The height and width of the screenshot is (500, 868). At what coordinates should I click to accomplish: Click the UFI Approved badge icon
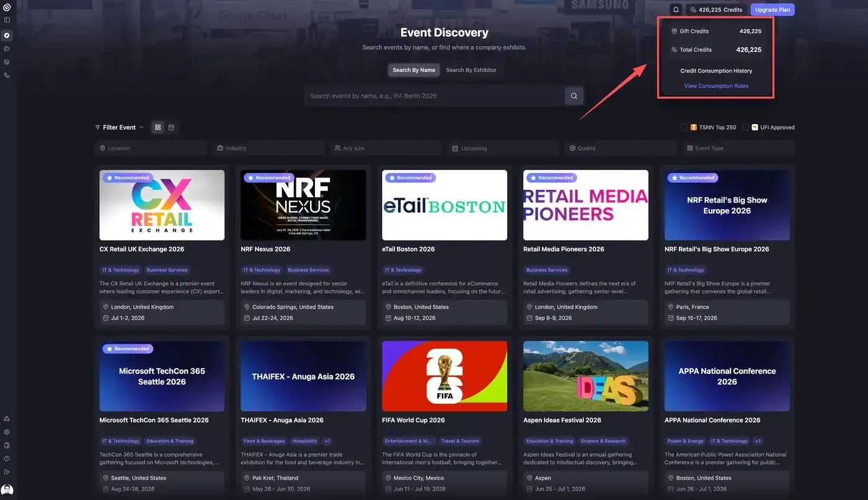[x=755, y=127]
